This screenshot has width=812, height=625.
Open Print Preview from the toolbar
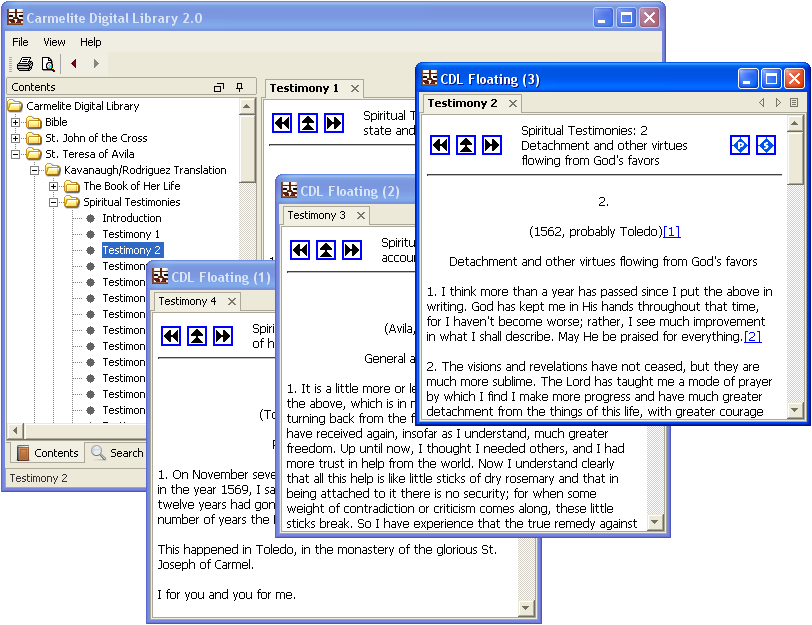(x=47, y=64)
